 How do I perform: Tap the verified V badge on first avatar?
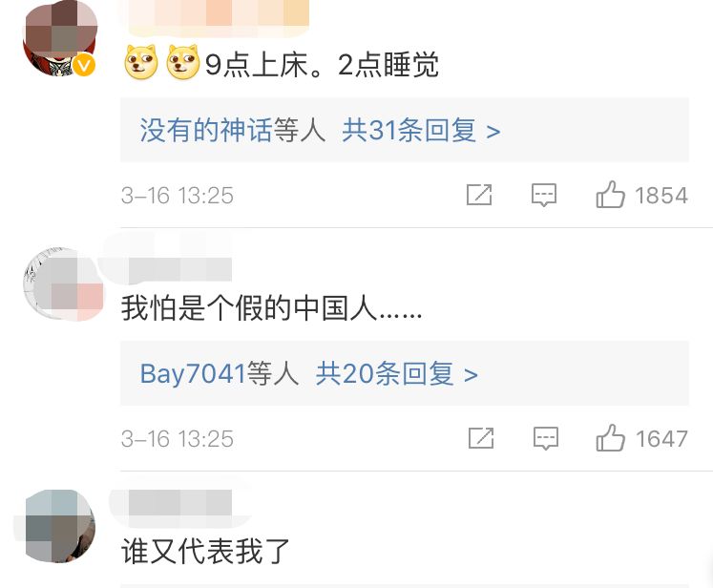tap(84, 65)
